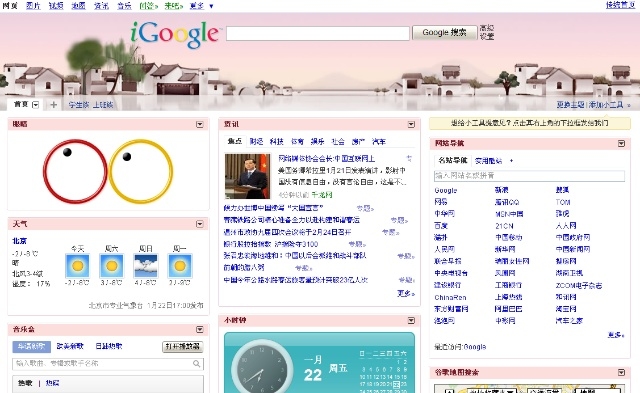640x393 pixels.
Task: Click the analog clock face in the clock gadget
Action: click(x=262, y=367)
